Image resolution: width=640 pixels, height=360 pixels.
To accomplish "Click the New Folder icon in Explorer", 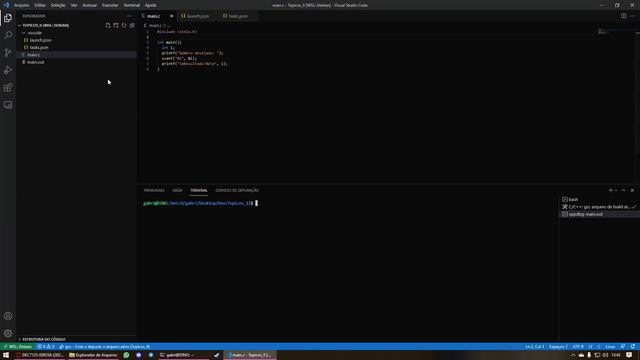I will coord(116,25).
